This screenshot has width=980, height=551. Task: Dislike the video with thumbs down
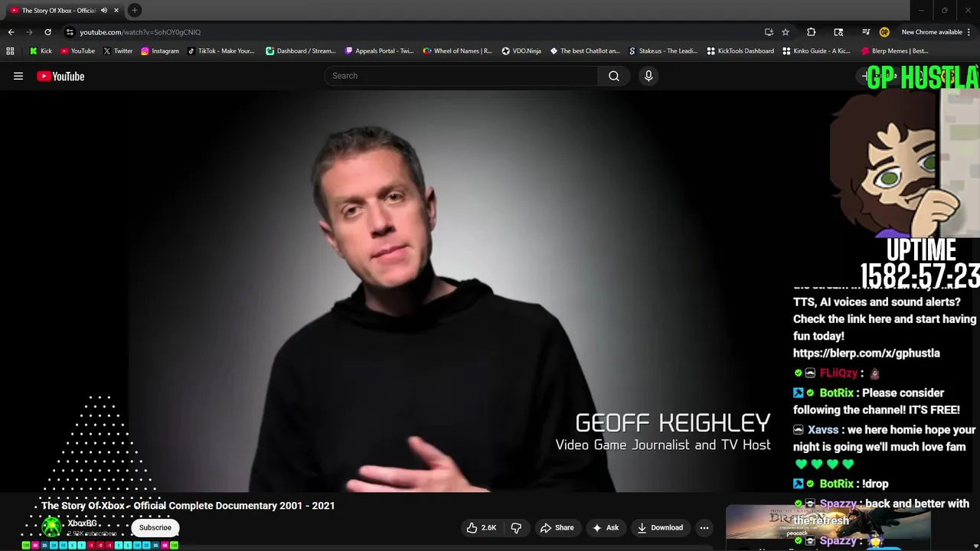[x=517, y=527]
